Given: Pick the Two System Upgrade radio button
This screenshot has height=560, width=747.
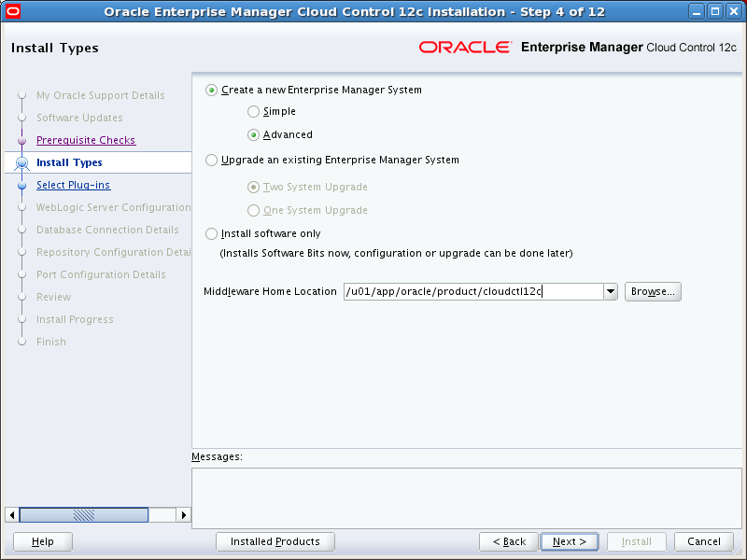Looking at the screenshot, I should pos(253,187).
